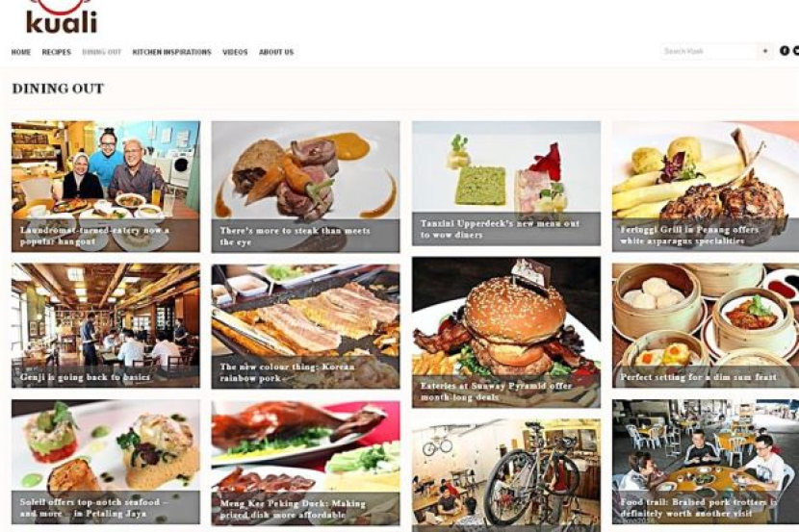Open the Recipes menu item
The width and height of the screenshot is (799, 532).
[57, 52]
